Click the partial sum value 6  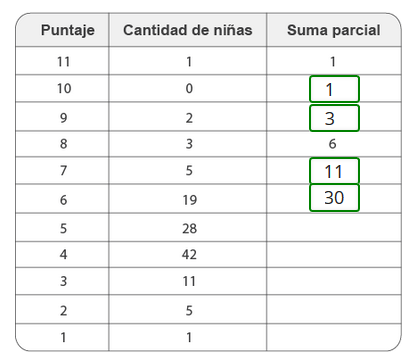coord(332,144)
